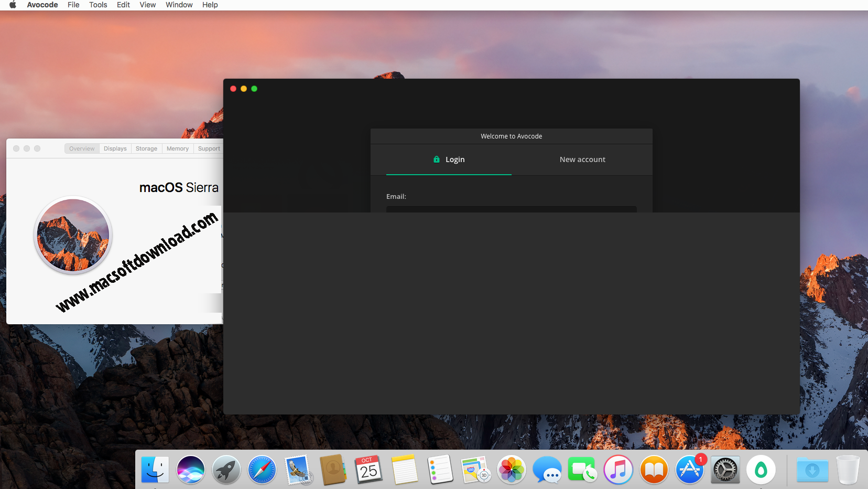Click the Welcome to Avocode header text

click(x=512, y=136)
